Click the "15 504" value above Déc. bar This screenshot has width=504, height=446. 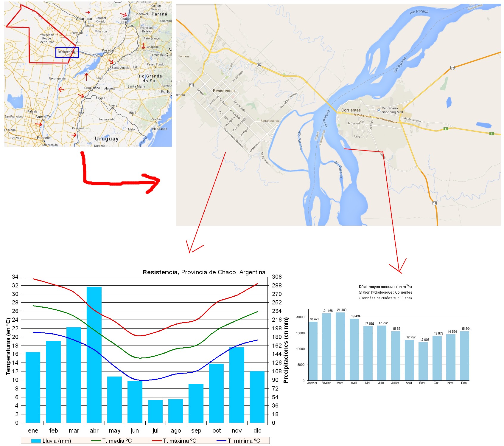(x=466, y=329)
